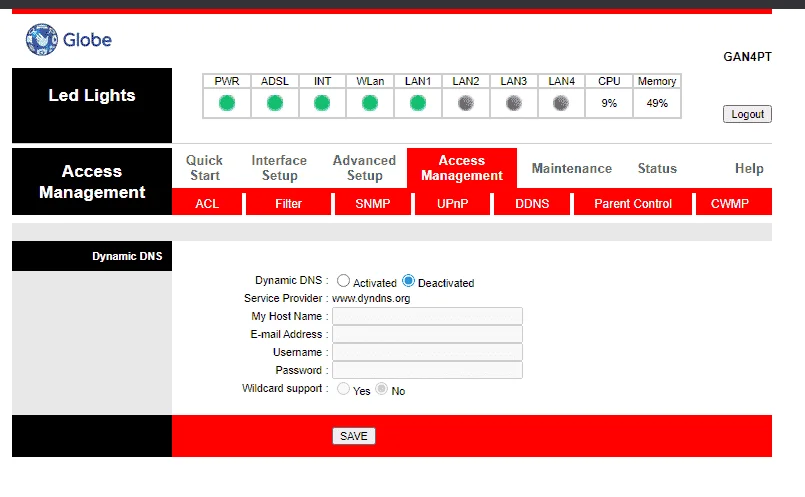Focus the Password input field
805x497 pixels.
[x=427, y=370]
